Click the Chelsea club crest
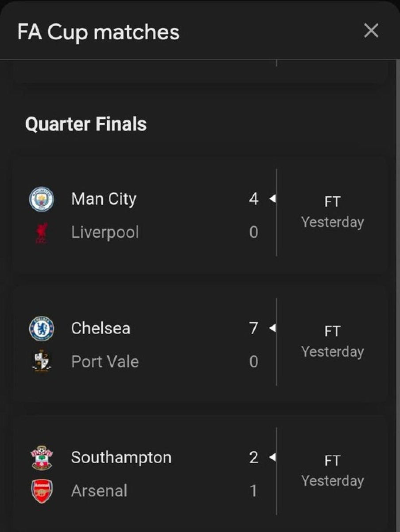400x532 pixels. (42, 329)
